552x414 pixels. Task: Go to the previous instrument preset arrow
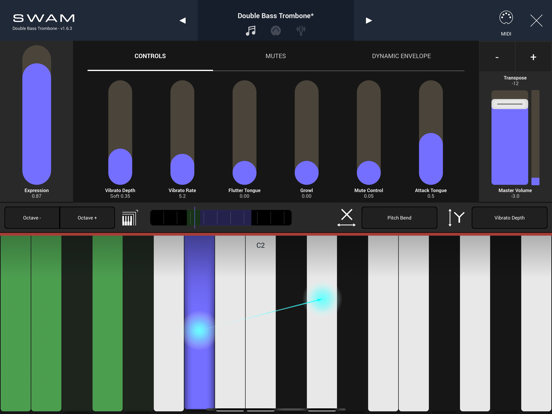click(x=183, y=20)
